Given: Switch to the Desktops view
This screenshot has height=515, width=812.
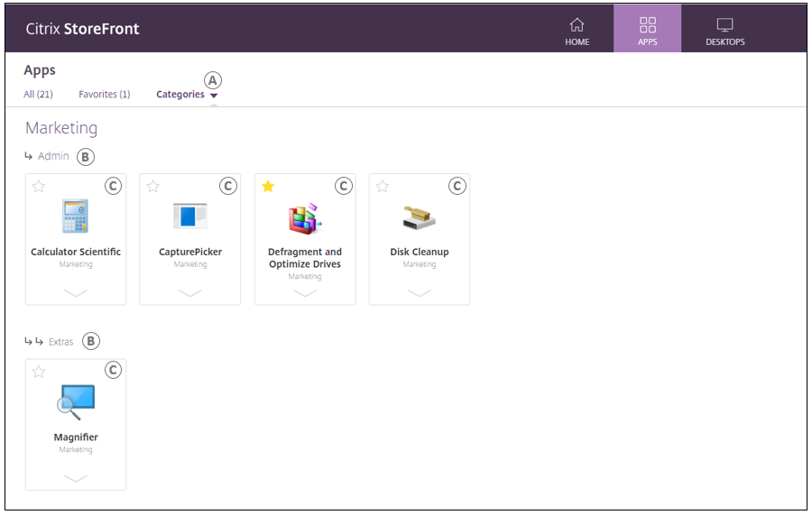Looking at the screenshot, I should (x=725, y=32).
